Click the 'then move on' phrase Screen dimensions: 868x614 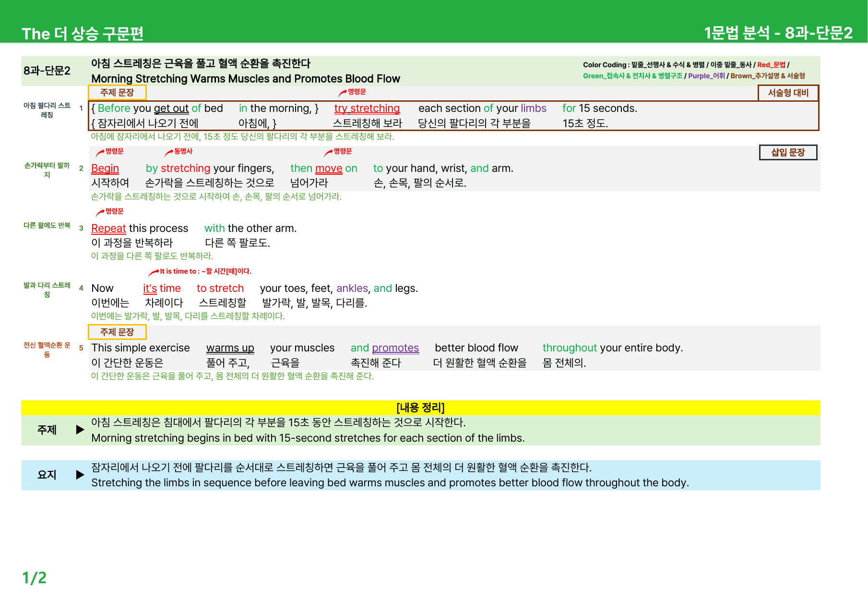[x=324, y=169]
